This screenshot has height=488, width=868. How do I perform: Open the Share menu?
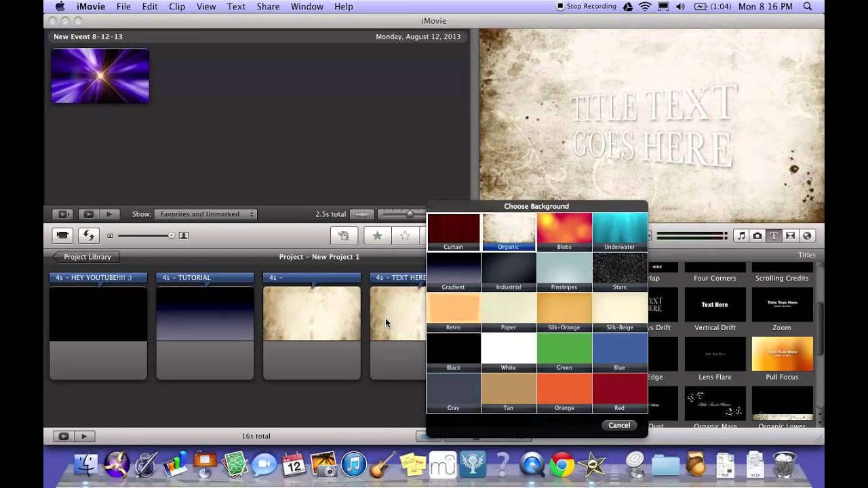(268, 6)
